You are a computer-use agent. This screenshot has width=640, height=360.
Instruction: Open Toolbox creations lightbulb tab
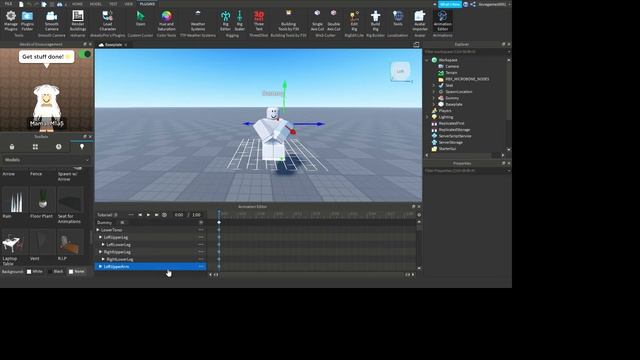(x=82, y=147)
